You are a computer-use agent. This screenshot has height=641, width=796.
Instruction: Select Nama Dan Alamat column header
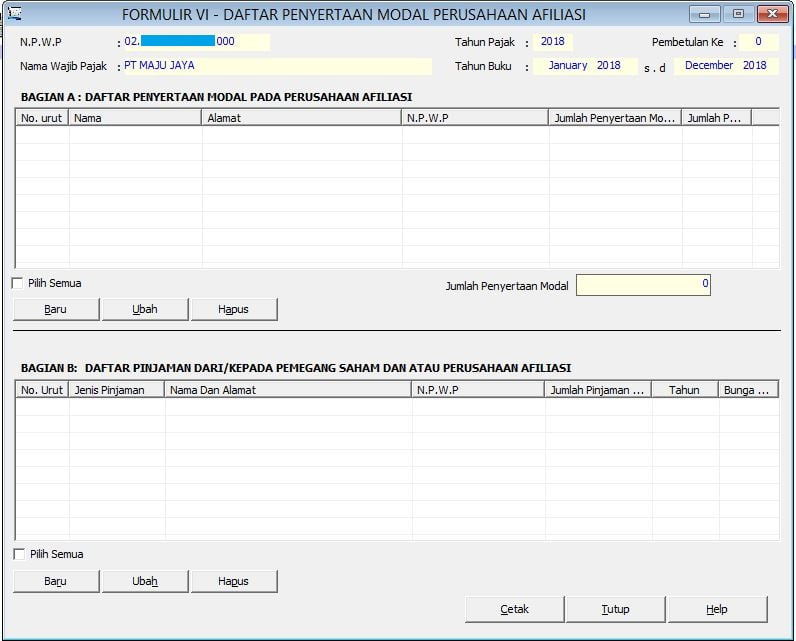[288, 390]
